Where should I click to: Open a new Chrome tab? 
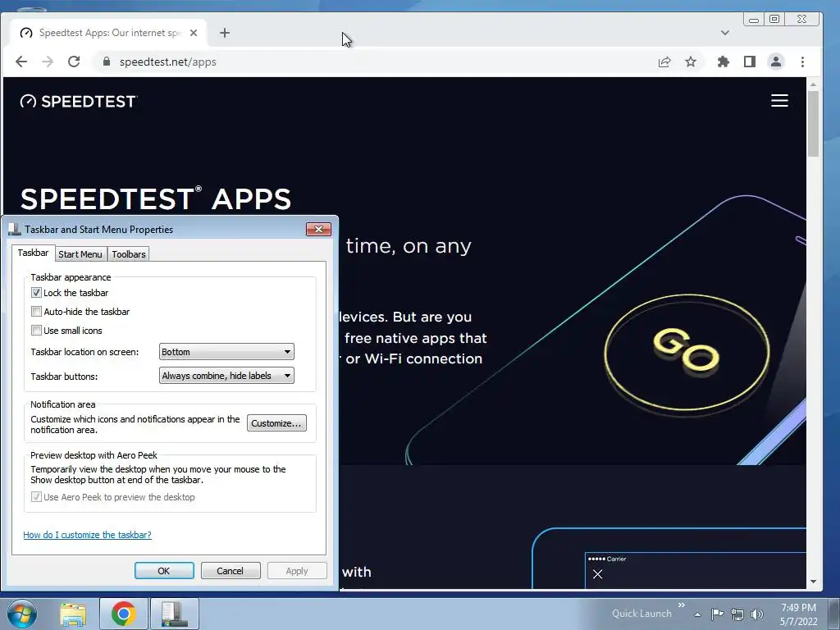click(x=225, y=33)
